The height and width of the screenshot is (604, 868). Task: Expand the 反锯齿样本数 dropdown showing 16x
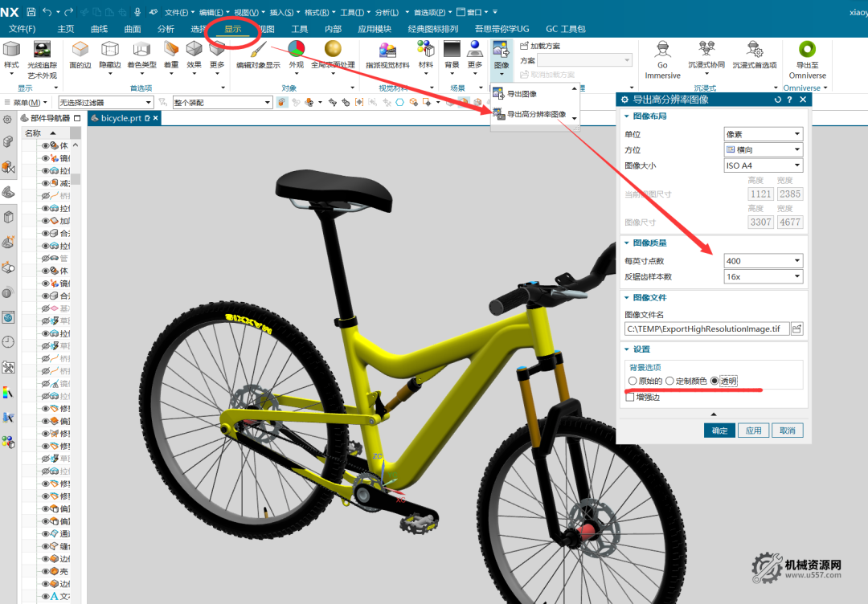763,277
